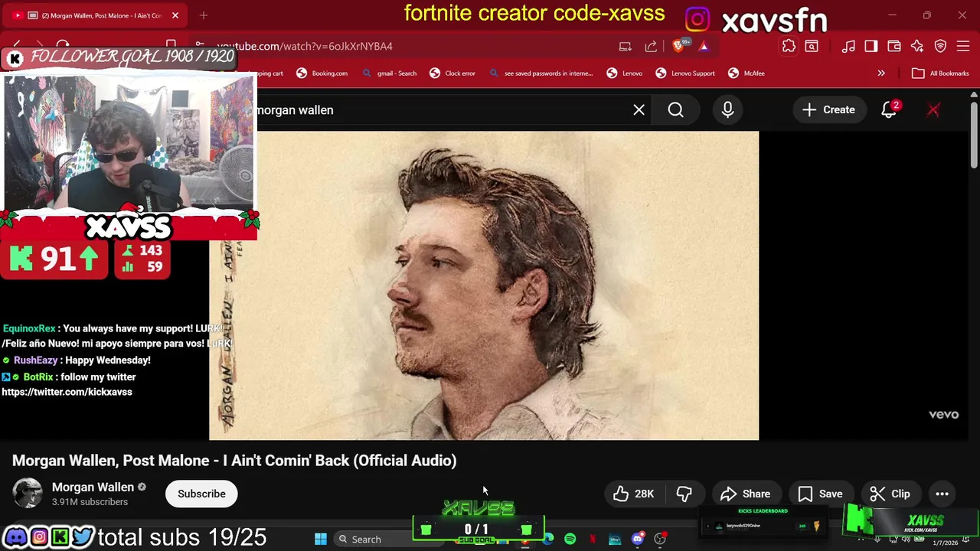
Task: Open the Clock error bookmark
Action: tap(452, 73)
